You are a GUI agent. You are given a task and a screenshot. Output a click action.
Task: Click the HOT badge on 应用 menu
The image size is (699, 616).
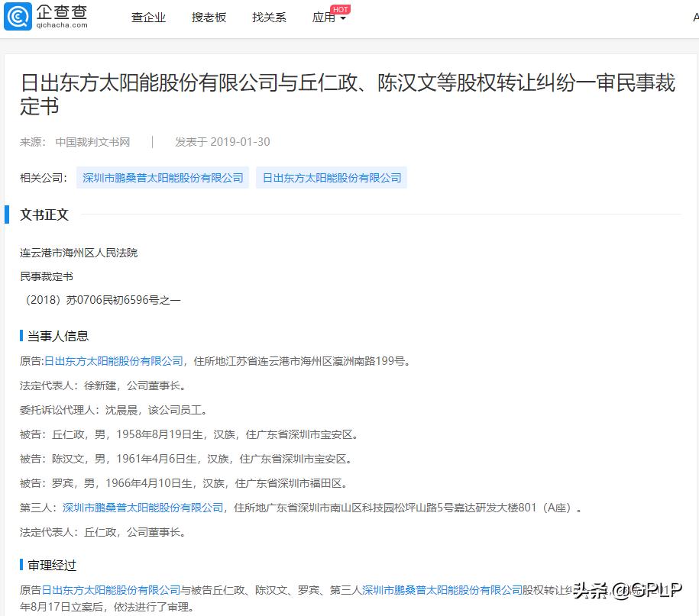[339, 9]
